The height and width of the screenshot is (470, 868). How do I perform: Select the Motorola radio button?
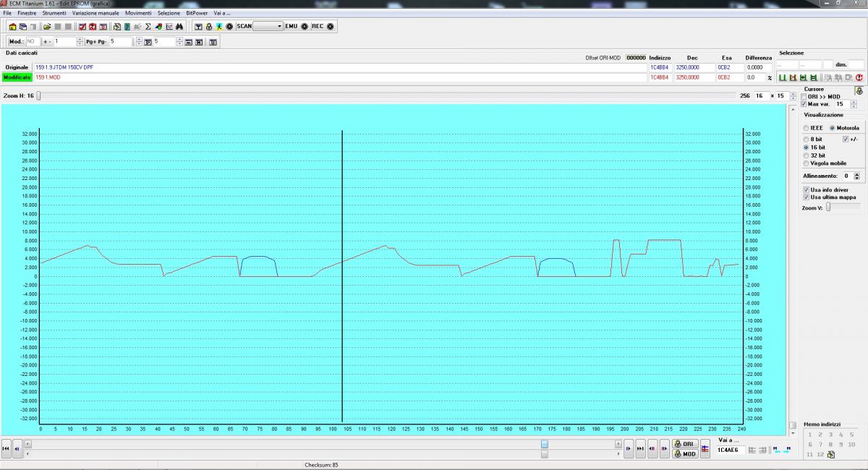832,128
